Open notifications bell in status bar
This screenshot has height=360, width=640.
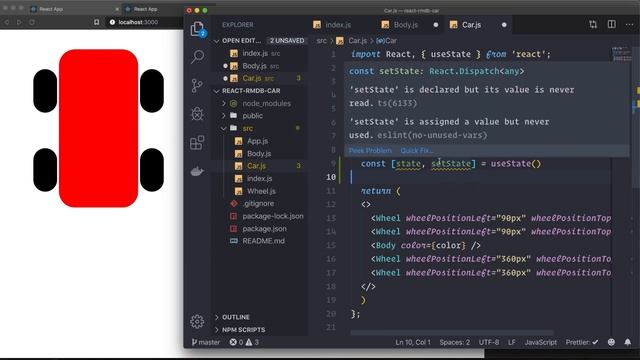point(627,342)
